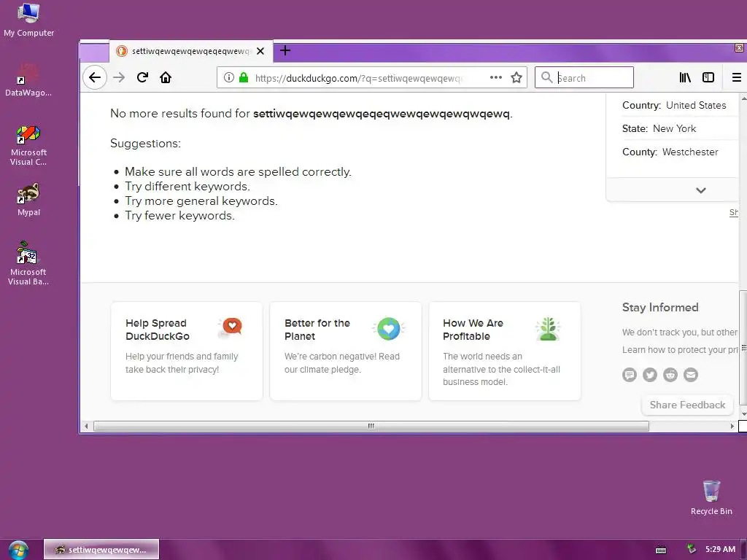
Task: Click 'County: Westchester' text
Action: [670, 152]
